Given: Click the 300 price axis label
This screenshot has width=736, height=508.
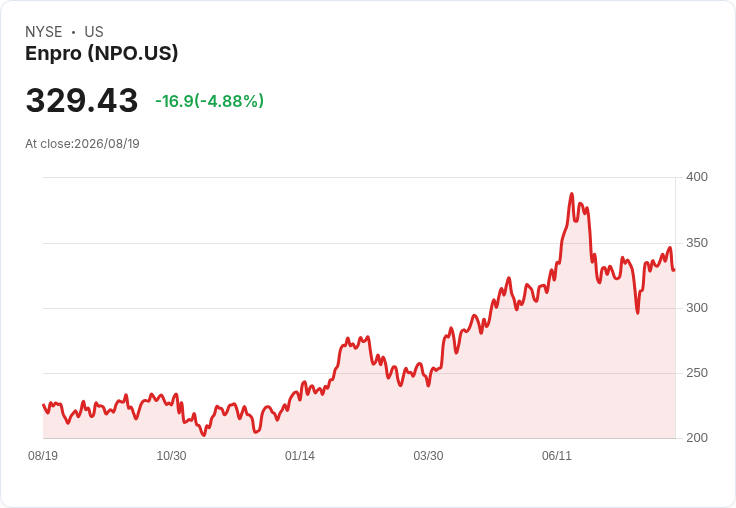Looking at the screenshot, I should click(x=697, y=308).
